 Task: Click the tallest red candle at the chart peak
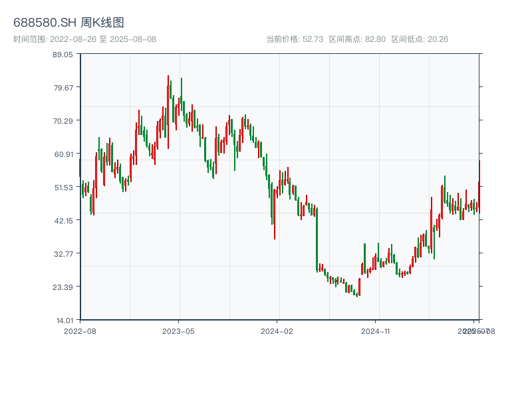coord(168,112)
